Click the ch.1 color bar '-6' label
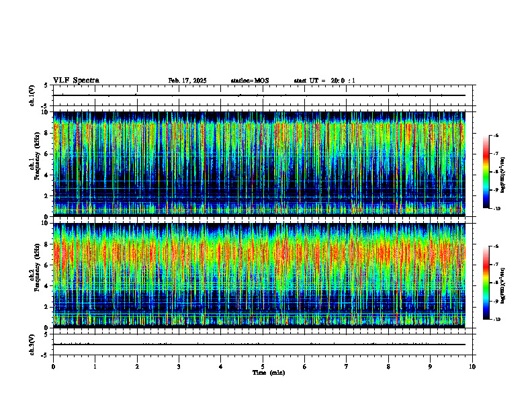 496,135
